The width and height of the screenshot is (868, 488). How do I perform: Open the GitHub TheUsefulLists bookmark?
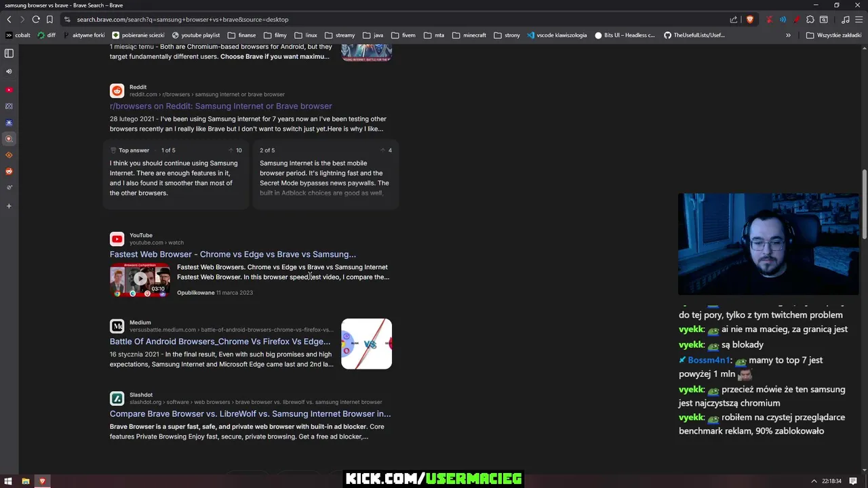click(x=694, y=35)
